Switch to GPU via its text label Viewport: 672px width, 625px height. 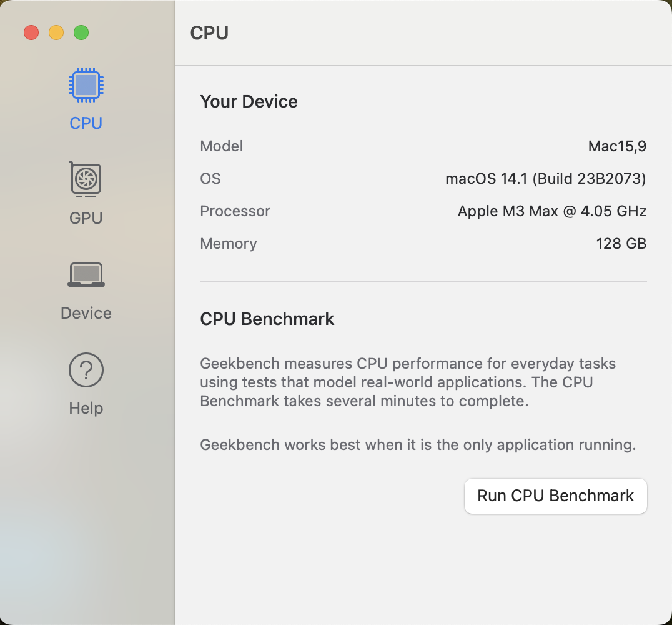click(86, 218)
